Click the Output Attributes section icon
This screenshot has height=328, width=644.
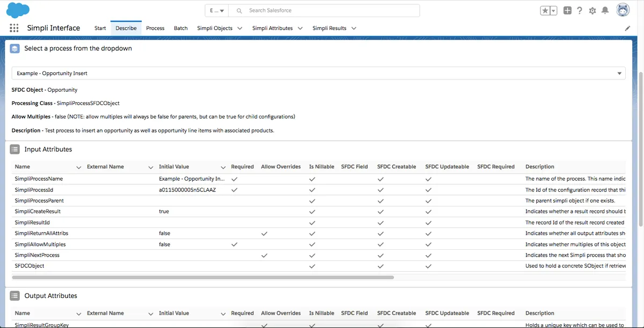point(15,296)
